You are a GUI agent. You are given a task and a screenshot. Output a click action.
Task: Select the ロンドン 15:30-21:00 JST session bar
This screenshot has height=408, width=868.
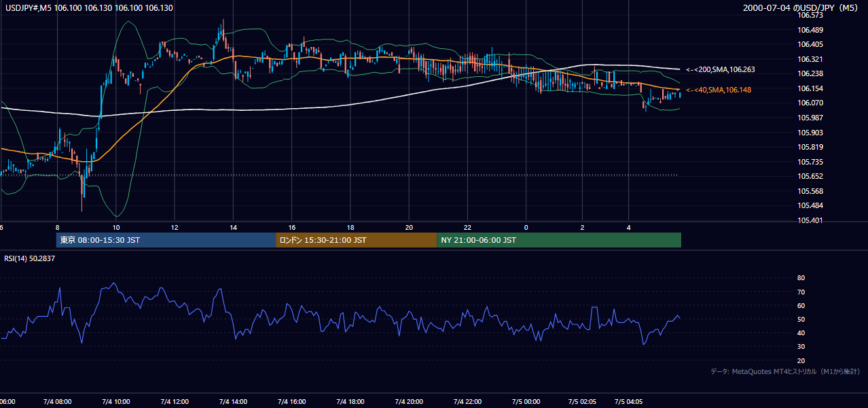pos(356,240)
